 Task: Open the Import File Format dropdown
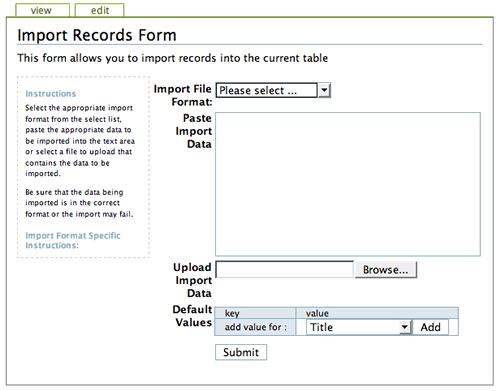pyautogui.click(x=273, y=90)
